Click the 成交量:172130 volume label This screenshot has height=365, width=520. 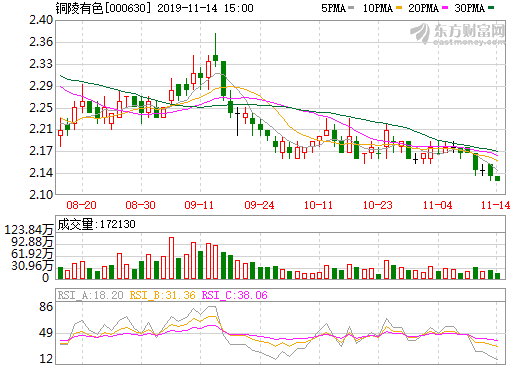[x=96, y=224]
